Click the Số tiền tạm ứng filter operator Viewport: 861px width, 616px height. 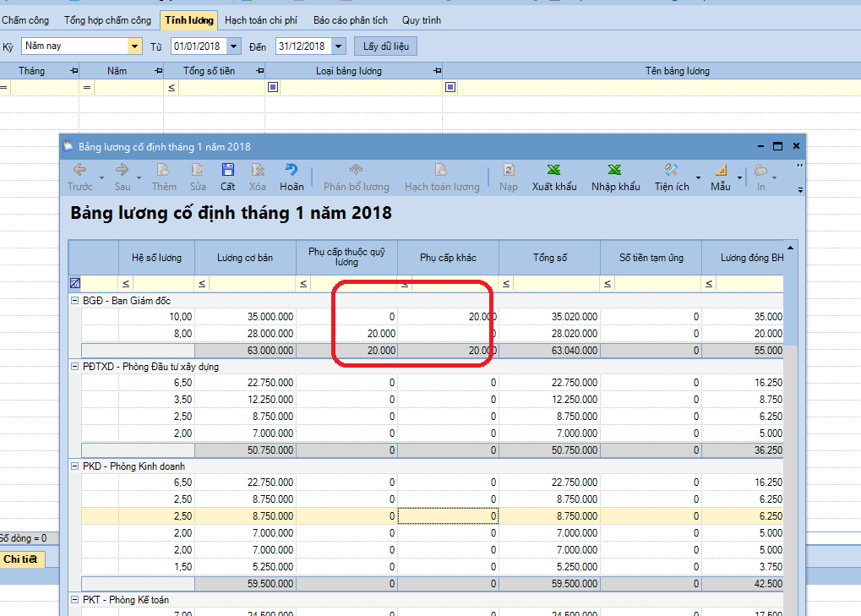point(608,283)
